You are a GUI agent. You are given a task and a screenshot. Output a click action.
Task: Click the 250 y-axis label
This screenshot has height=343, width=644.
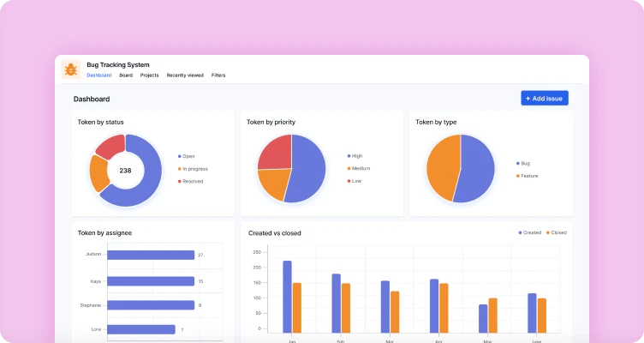tap(257, 252)
